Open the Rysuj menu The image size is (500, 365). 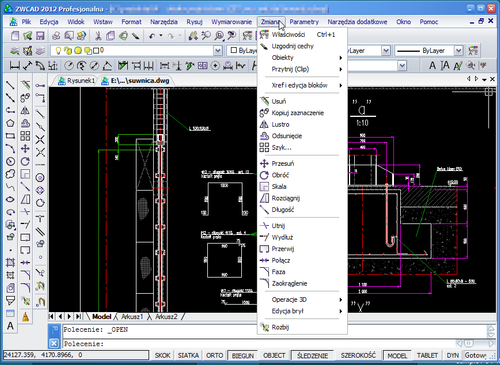[195, 22]
